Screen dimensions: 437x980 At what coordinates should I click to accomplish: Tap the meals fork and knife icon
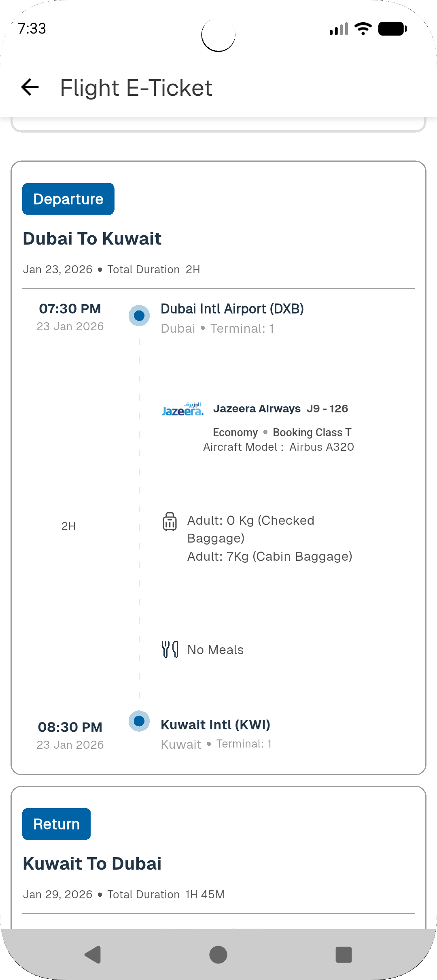click(170, 649)
